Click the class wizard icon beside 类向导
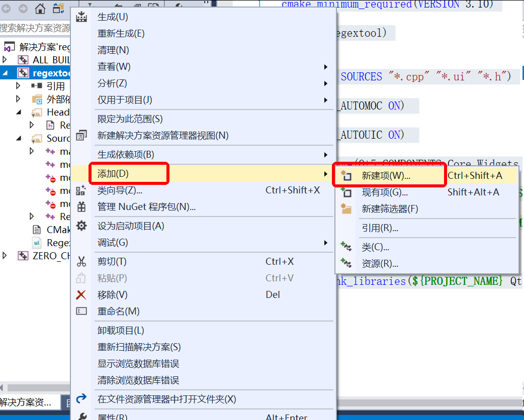 point(80,191)
